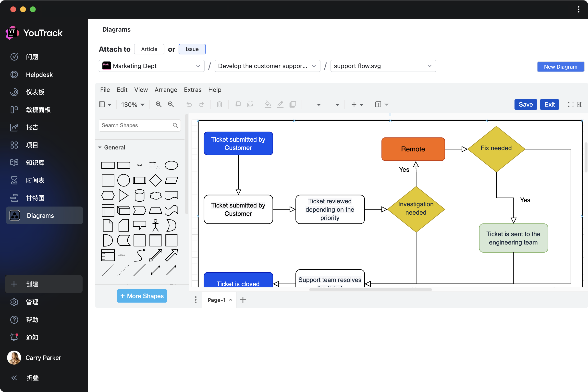Click the zoom in magnifier icon
This screenshot has width=588, height=392.
pyautogui.click(x=159, y=105)
